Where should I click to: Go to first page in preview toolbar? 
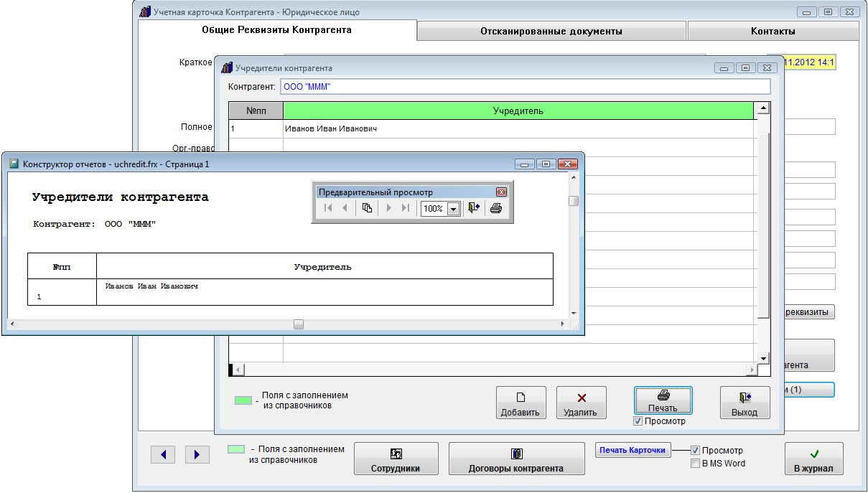(328, 208)
